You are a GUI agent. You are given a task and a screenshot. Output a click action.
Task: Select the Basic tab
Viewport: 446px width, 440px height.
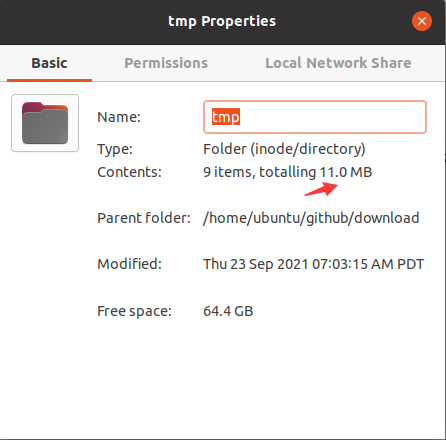[49, 63]
